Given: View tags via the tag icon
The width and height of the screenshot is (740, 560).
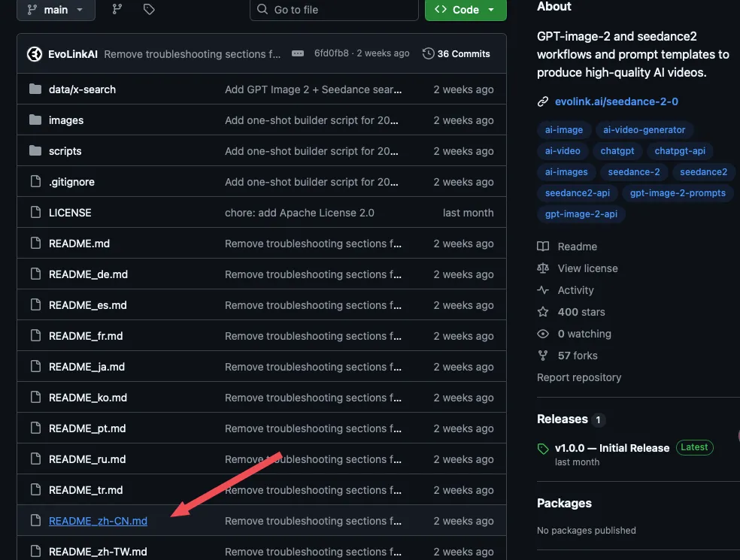Looking at the screenshot, I should (149, 9).
